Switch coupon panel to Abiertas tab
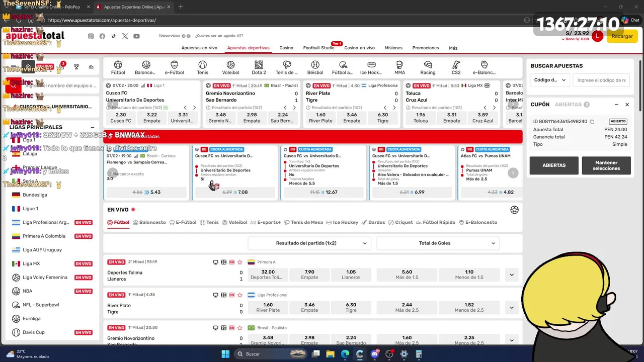 coord(572,105)
